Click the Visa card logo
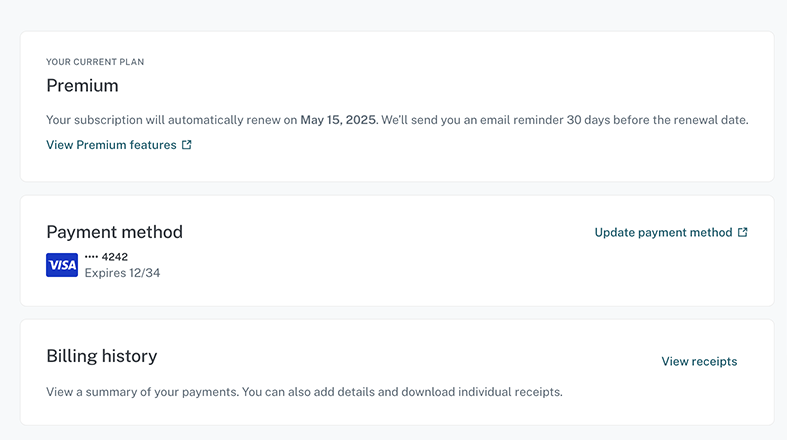The height and width of the screenshot is (440, 787). [x=62, y=265]
